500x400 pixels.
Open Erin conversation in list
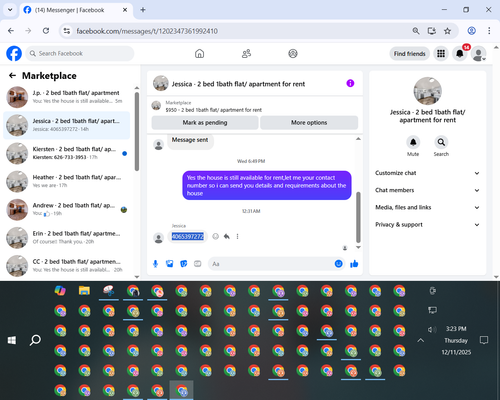(67, 238)
